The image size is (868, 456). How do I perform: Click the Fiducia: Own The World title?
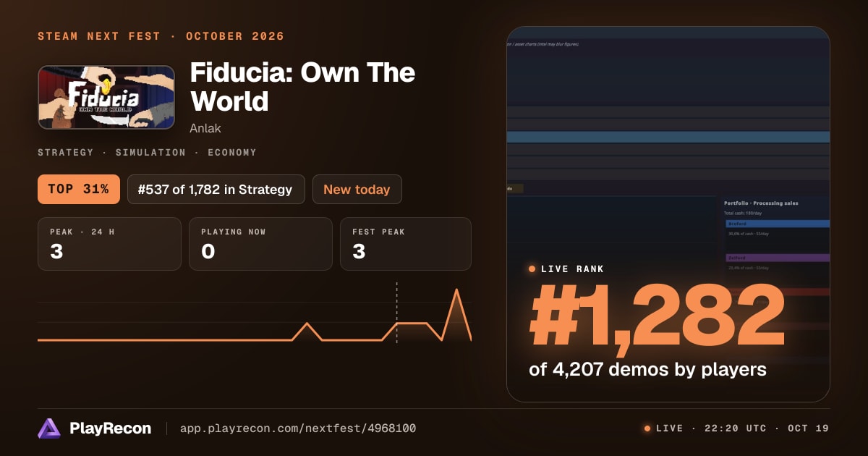pos(302,87)
